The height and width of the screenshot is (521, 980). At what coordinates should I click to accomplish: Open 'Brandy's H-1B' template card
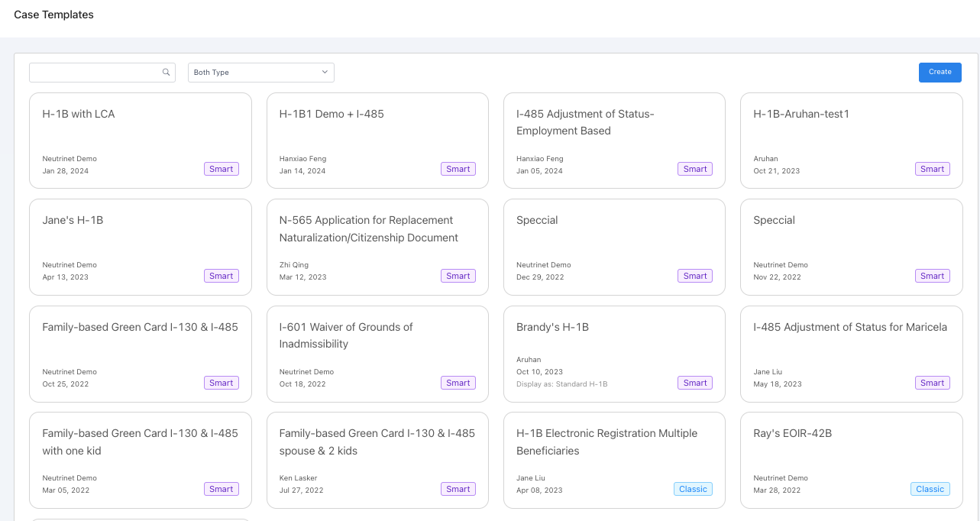tap(614, 353)
